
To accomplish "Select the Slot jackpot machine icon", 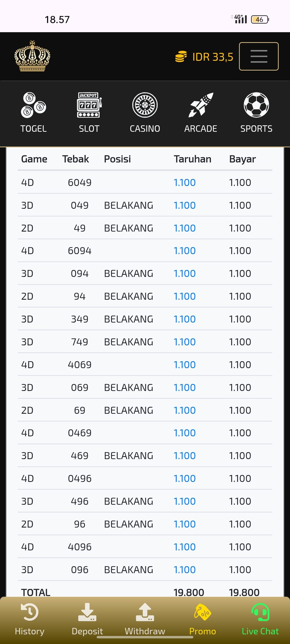I will 89,105.
